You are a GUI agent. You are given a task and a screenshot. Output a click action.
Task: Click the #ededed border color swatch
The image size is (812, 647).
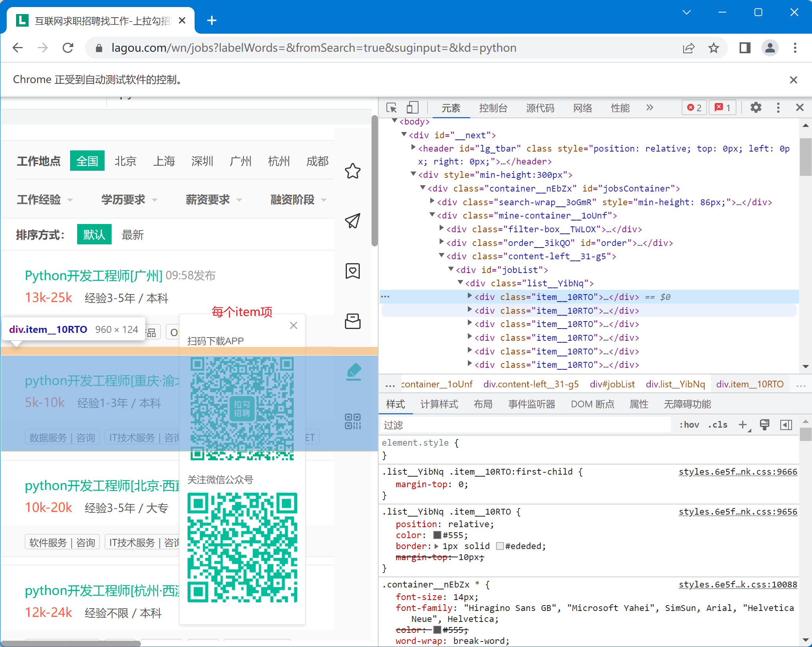click(x=500, y=546)
